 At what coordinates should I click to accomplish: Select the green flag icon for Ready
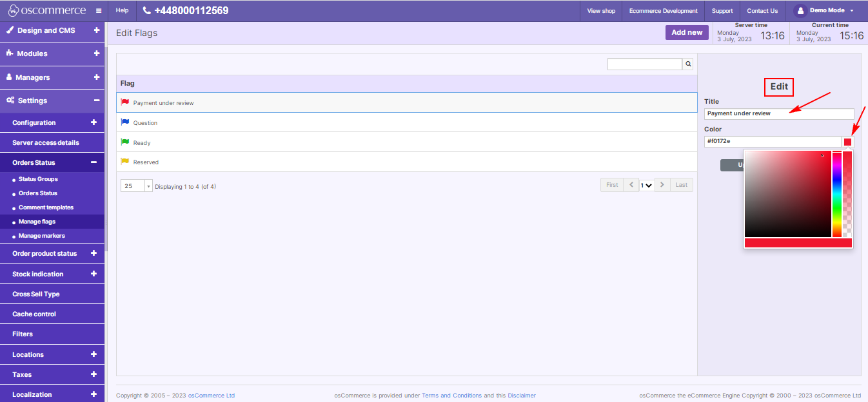(124, 142)
